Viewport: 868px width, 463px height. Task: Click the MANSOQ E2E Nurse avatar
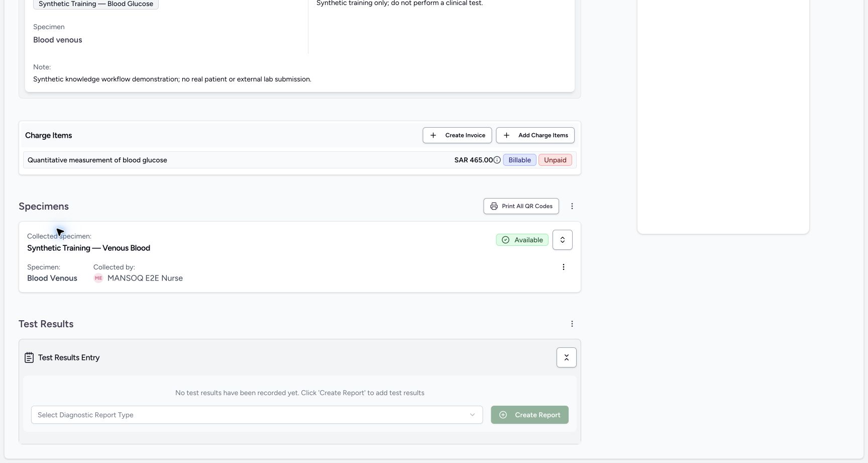pos(98,278)
